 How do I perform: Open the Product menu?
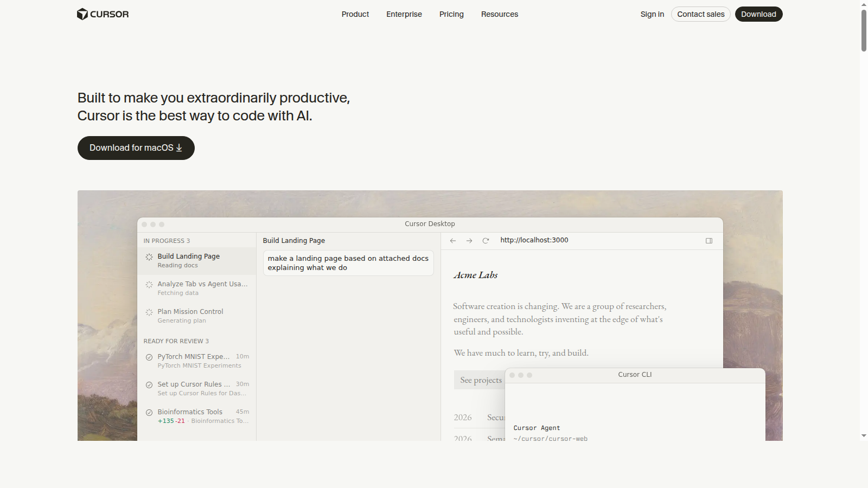[355, 14]
